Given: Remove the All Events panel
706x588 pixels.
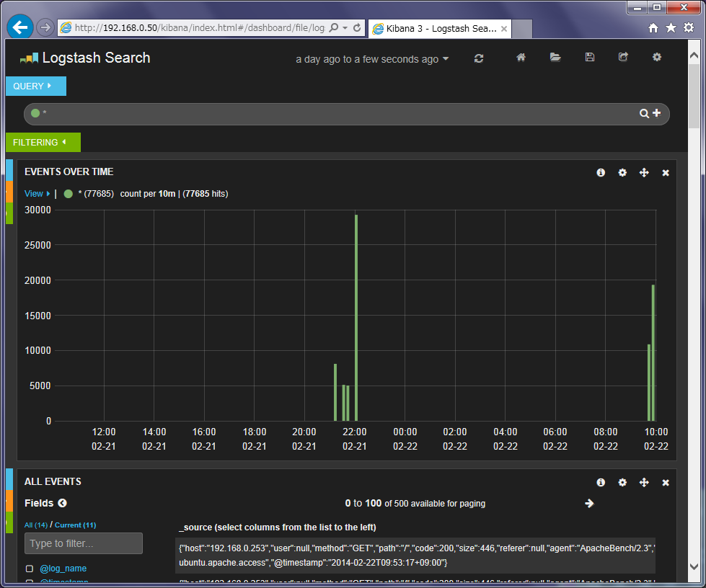Looking at the screenshot, I should click(666, 484).
